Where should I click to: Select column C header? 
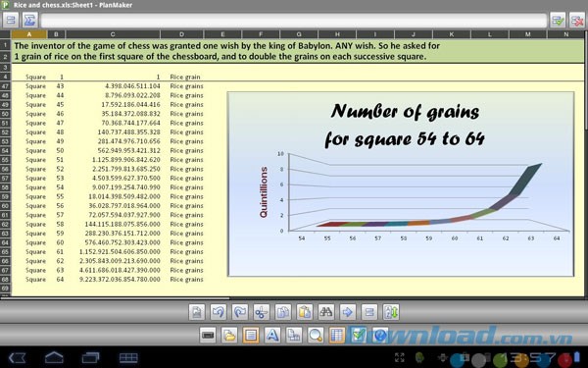[x=113, y=34]
